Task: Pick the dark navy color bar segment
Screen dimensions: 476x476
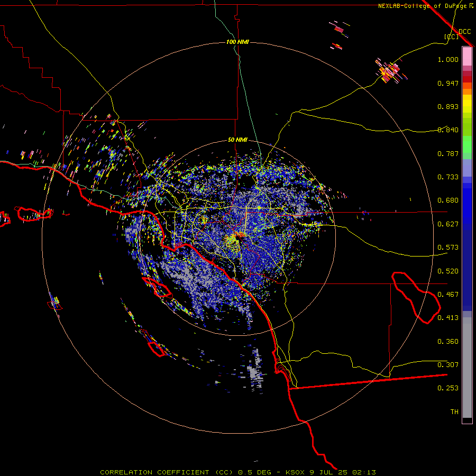Action: pyautogui.click(x=467, y=270)
